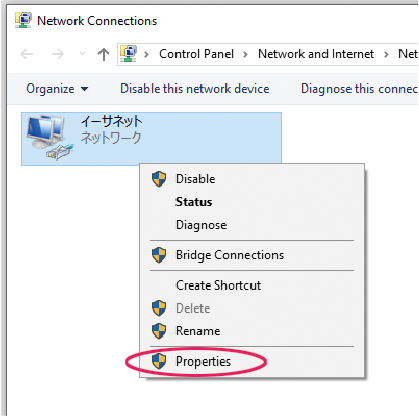The height and width of the screenshot is (416, 419).
Task: Click Diagnose this connection toolbar button
Action: 359,89
